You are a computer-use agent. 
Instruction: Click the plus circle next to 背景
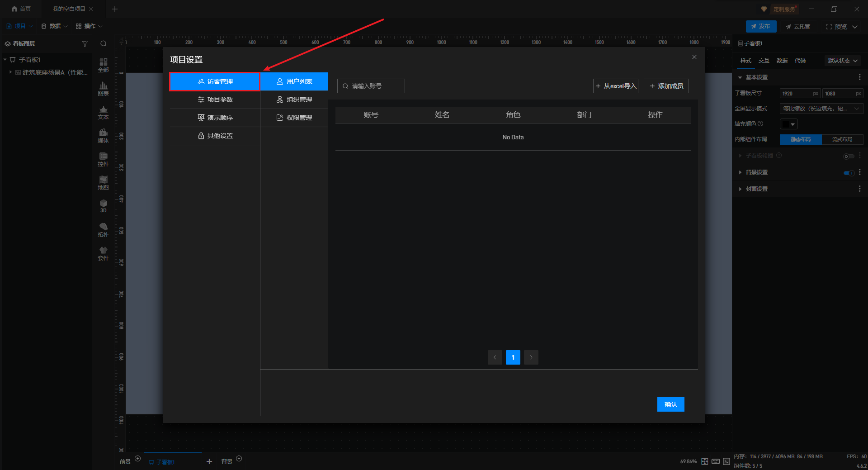tap(239, 459)
